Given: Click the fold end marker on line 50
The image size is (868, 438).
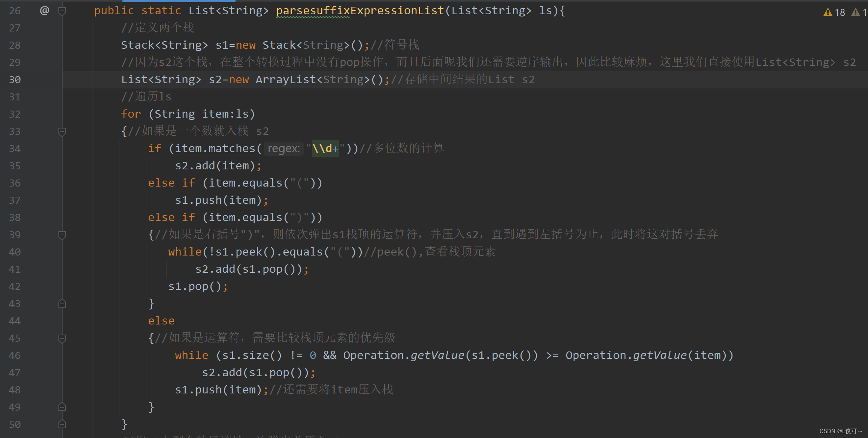Looking at the screenshot, I should click(x=62, y=424).
